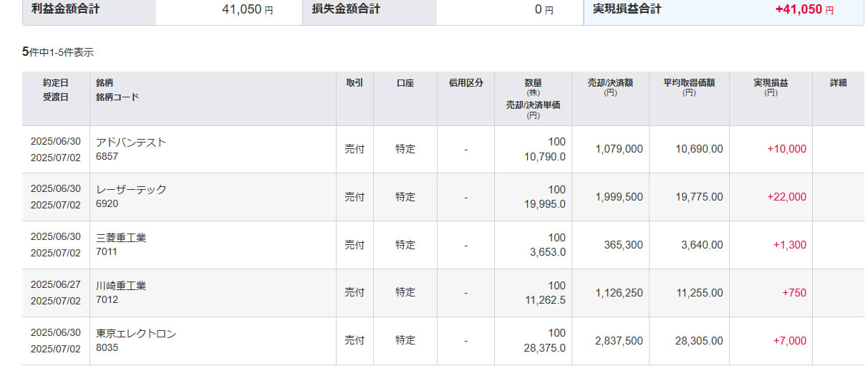Select the 信用区分 column header
Screen dimensions: 868x366
point(466,83)
